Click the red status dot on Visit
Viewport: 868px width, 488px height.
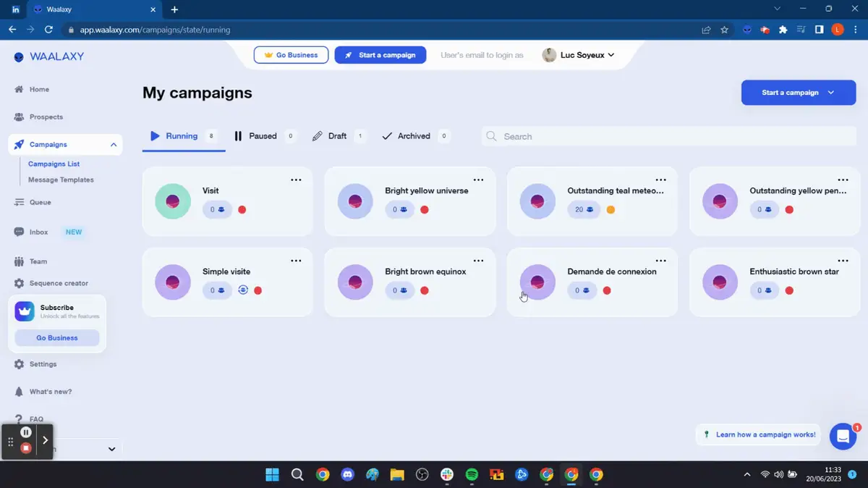tap(242, 210)
